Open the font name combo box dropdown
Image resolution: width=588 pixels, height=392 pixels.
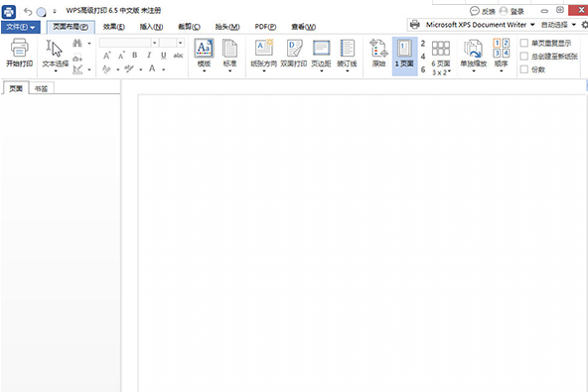(155, 43)
